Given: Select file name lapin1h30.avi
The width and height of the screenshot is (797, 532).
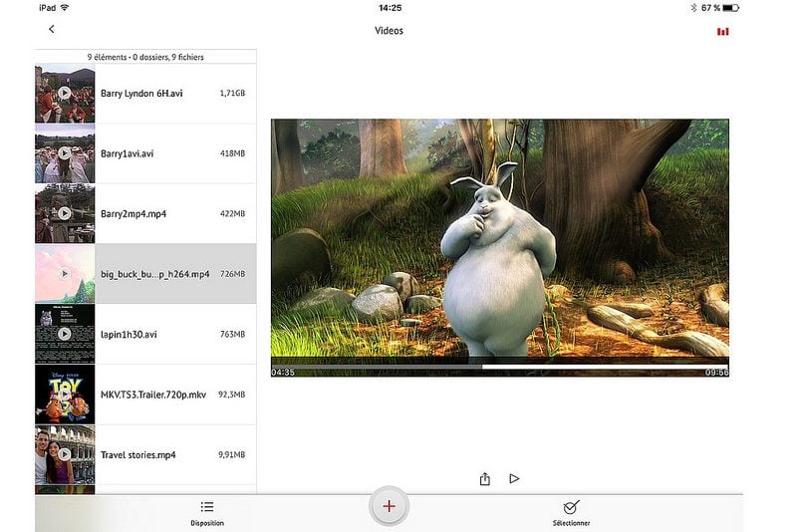Looking at the screenshot, I should (x=129, y=335).
